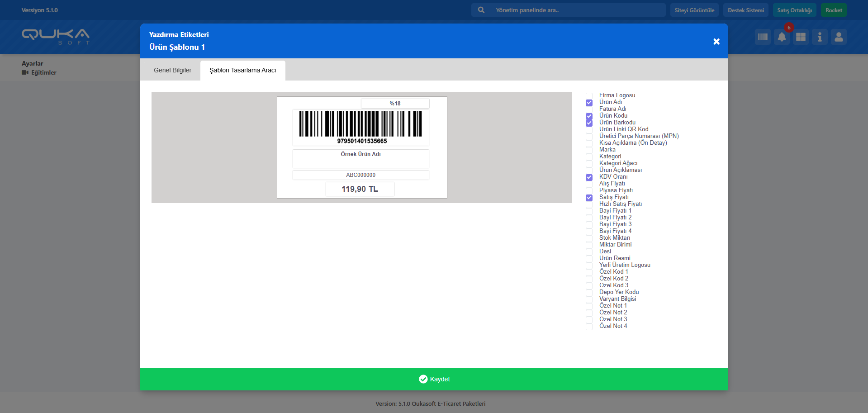
Task: Select the Şablon Tasarlama Aracı tab
Action: click(242, 70)
